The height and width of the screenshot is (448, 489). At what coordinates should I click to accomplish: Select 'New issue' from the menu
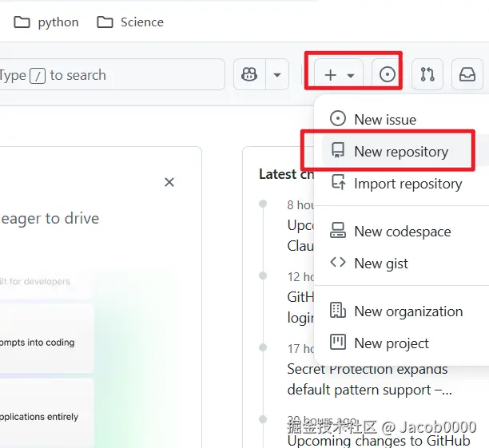click(x=405, y=120)
